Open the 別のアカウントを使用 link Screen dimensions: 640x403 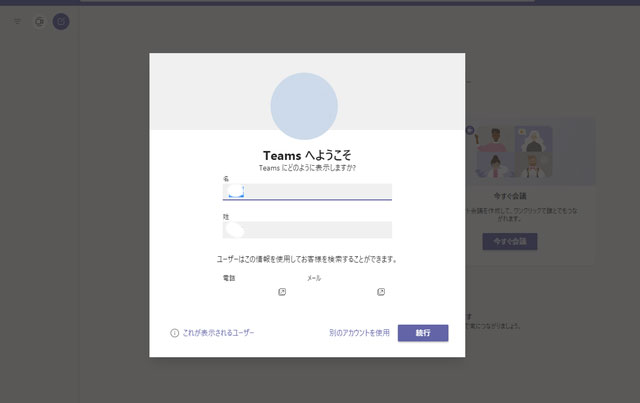pos(359,333)
